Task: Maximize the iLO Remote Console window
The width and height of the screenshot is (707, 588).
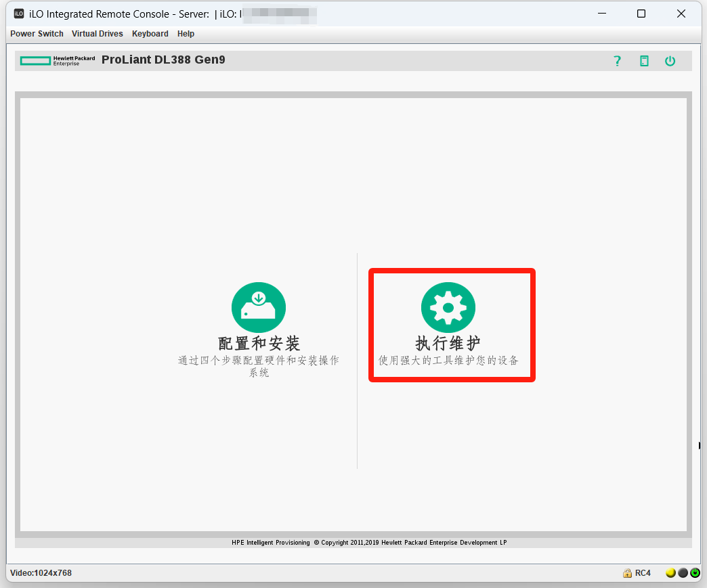Action: point(641,14)
